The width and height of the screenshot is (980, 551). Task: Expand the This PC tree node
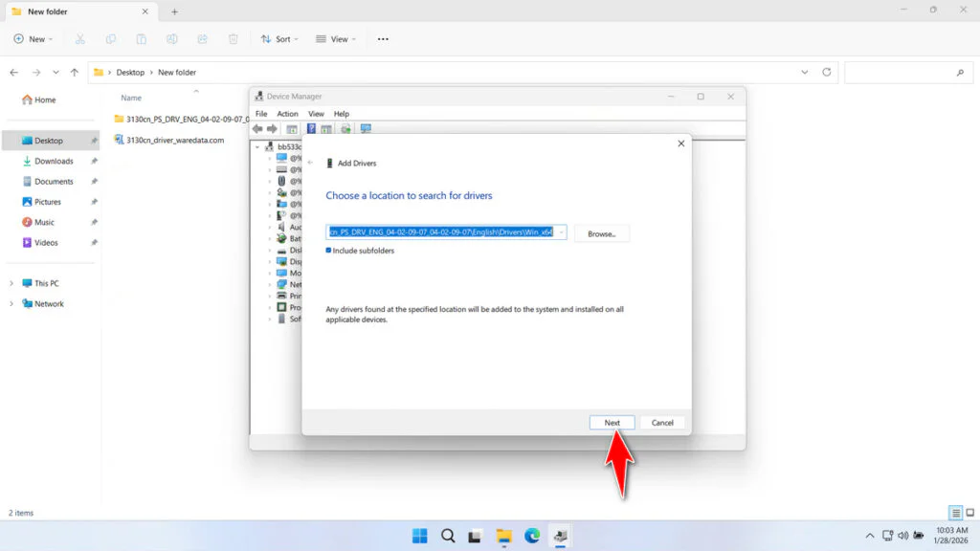click(x=11, y=283)
